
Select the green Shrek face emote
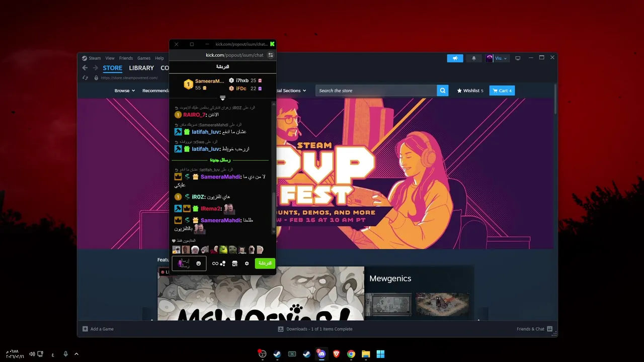click(x=223, y=250)
